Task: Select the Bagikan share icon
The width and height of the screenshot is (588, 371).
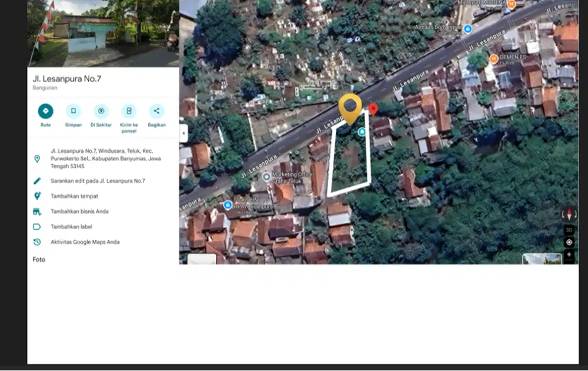Action: point(155,110)
